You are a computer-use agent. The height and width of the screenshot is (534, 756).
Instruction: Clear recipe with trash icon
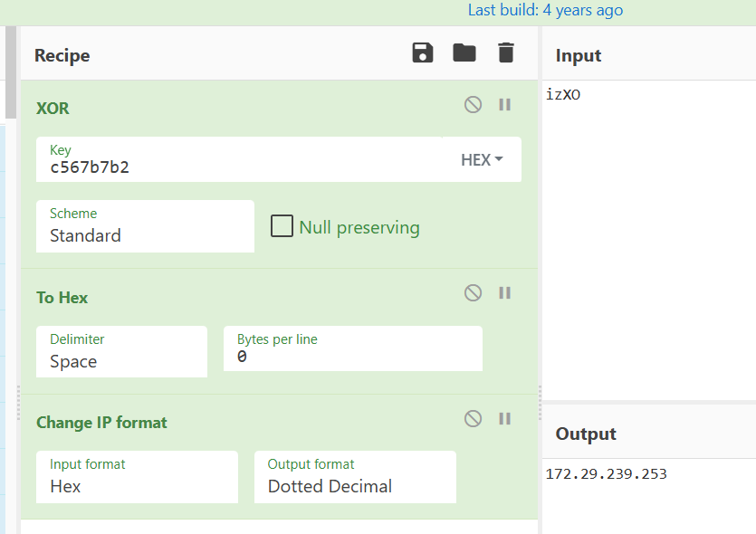(x=506, y=52)
